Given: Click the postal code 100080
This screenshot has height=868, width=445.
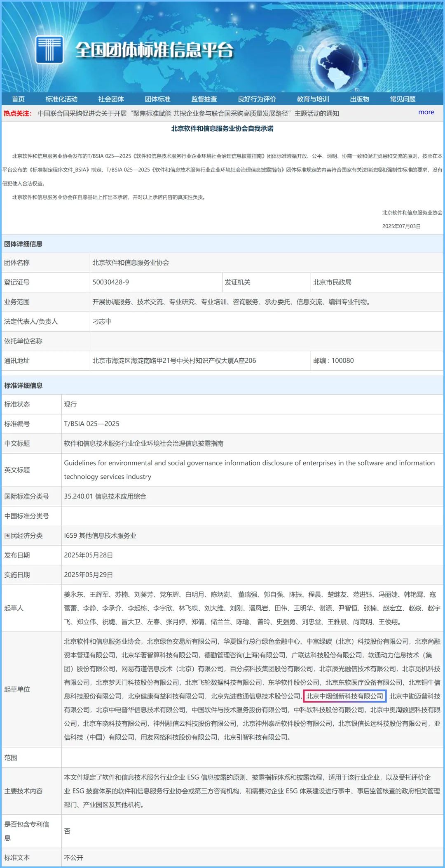Looking at the screenshot, I should (x=342, y=360).
